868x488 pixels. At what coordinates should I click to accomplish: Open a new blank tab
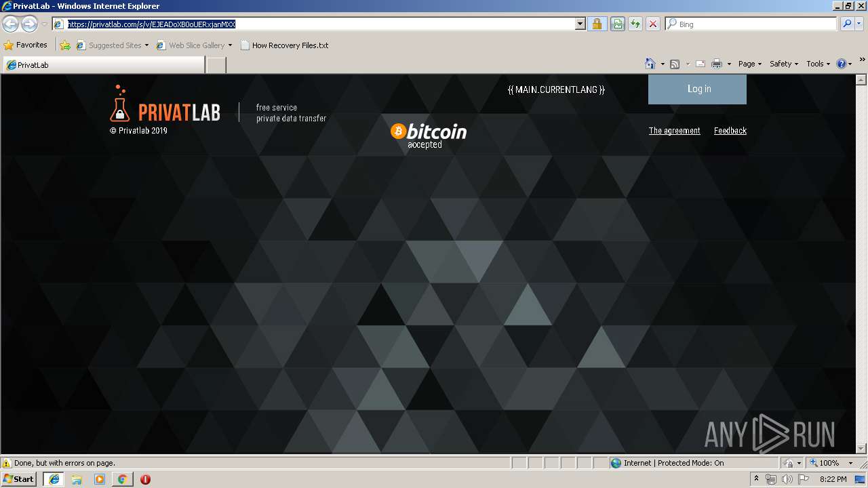coord(216,65)
